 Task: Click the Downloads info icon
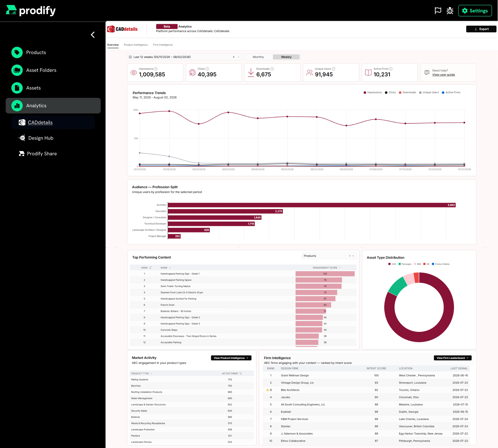(272, 69)
